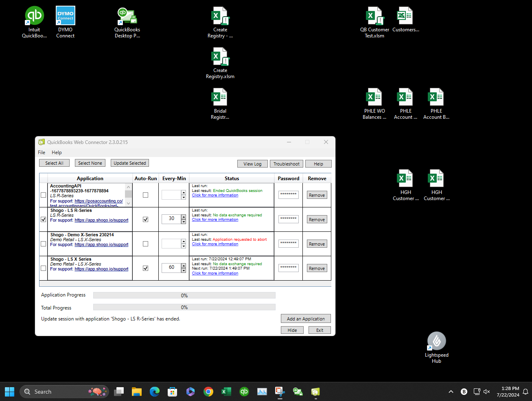The height and width of the screenshot is (401, 532).
Task: Select PHLE Account B... Excel file
Action: click(436, 104)
